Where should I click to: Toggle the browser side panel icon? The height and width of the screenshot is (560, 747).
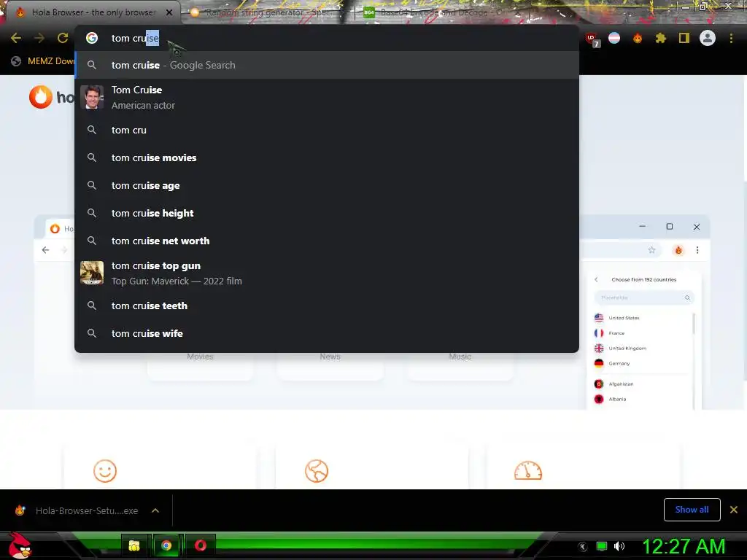pyautogui.click(x=684, y=38)
